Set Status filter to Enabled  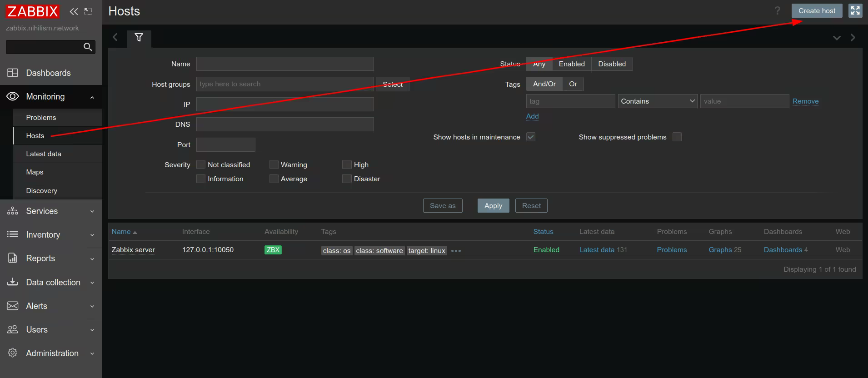pyautogui.click(x=572, y=64)
